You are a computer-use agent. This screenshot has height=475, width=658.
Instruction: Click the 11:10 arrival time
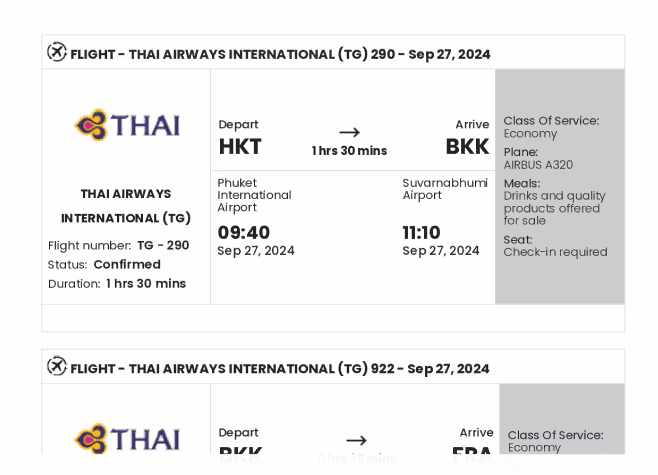tap(421, 232)
